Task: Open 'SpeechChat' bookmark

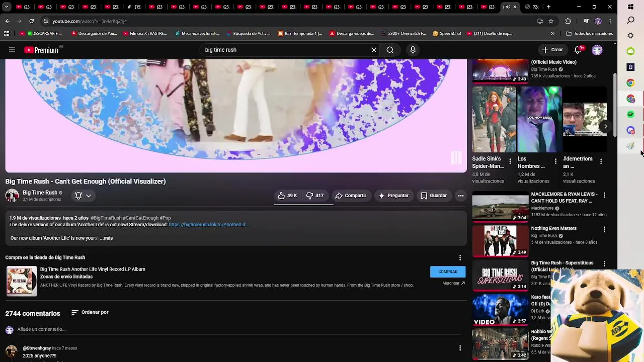Action: [x=447, y=34]
